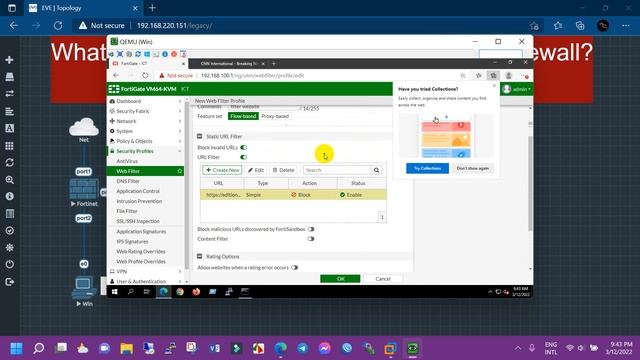The height and width of the screenshot is (360, 640).
Task: Expand the Policy & Objects menu
Action: pos(145,141)
